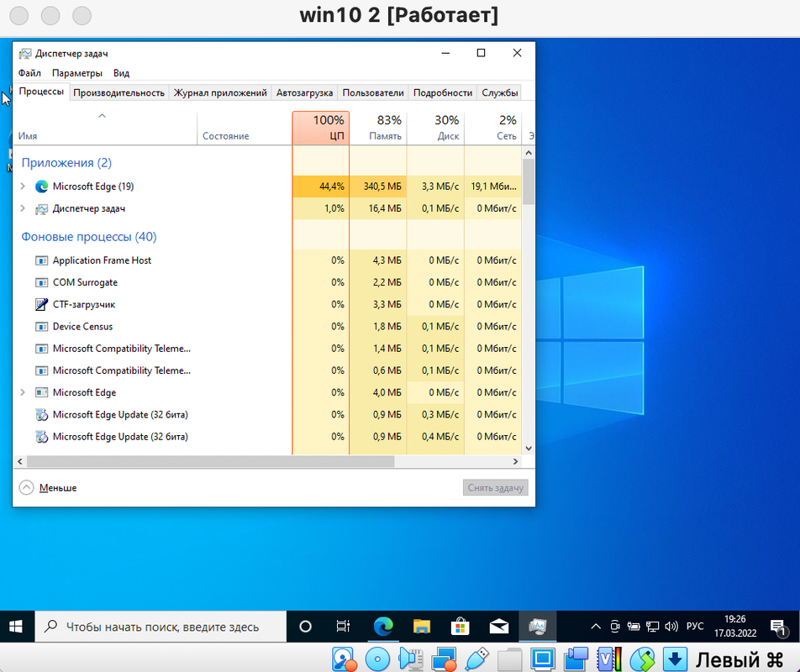Viewport: 800px width, 672px height.
Task: Click the VirtualBox display settings icon
Action: pyautogui.click(x=542, y=659)
